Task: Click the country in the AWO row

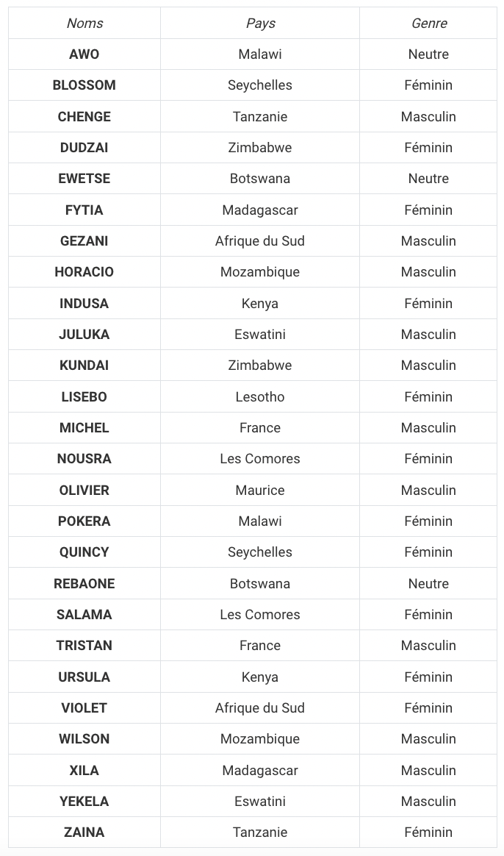Action: (x=260, y=54)
